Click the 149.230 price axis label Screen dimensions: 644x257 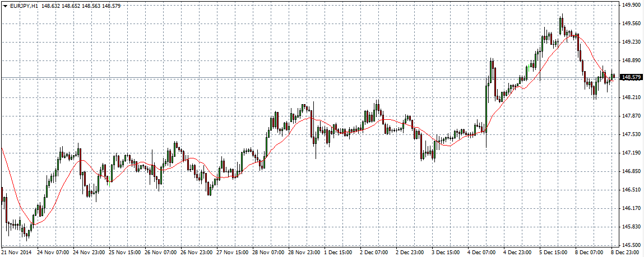click(631, 42)
